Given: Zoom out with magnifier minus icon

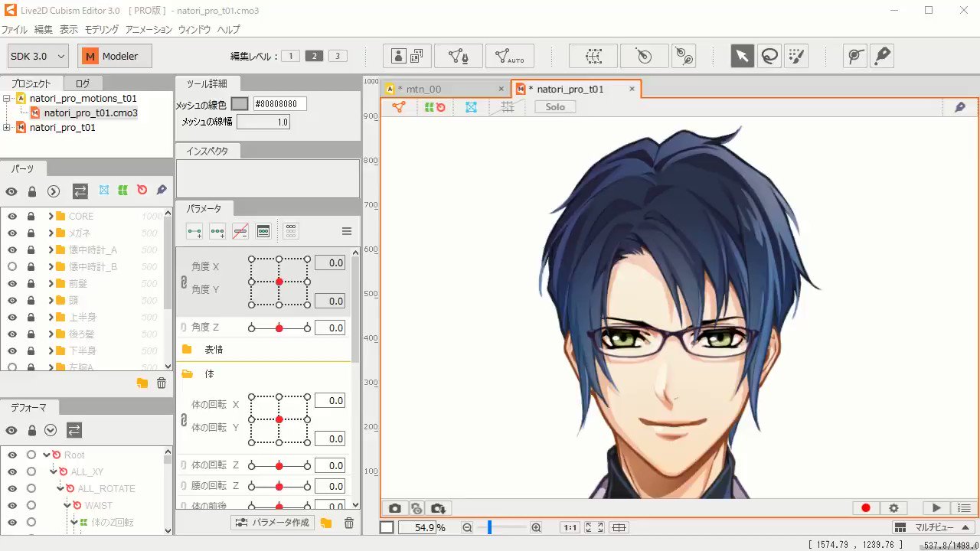Looking at the screenshot, I should pyautogui.click(x=467, y=528).
